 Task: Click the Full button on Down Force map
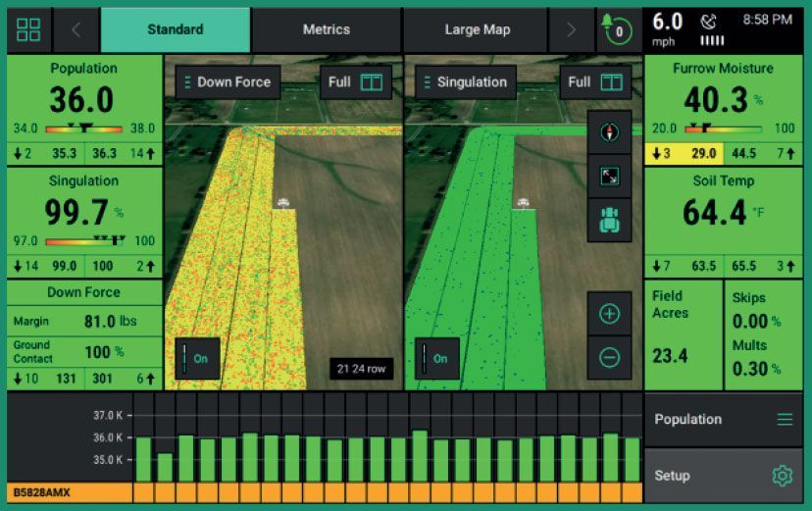coord(355,82)
